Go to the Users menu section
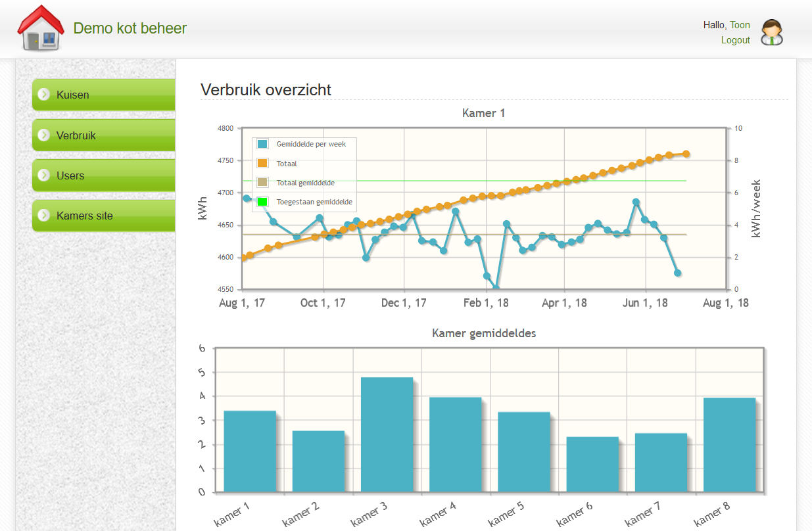The width and height of the screenshot is (812, 531). (x=70, y=175)
